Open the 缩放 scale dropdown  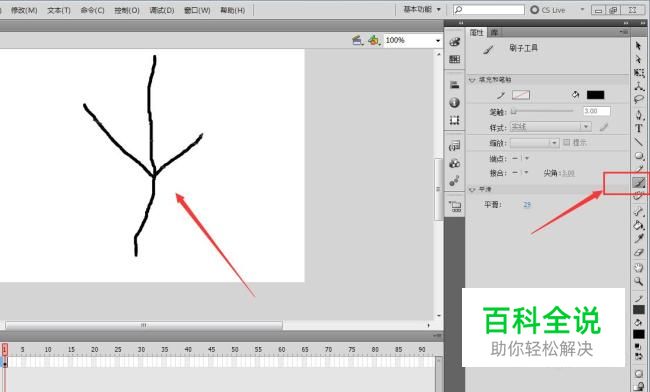coord(535,143)
